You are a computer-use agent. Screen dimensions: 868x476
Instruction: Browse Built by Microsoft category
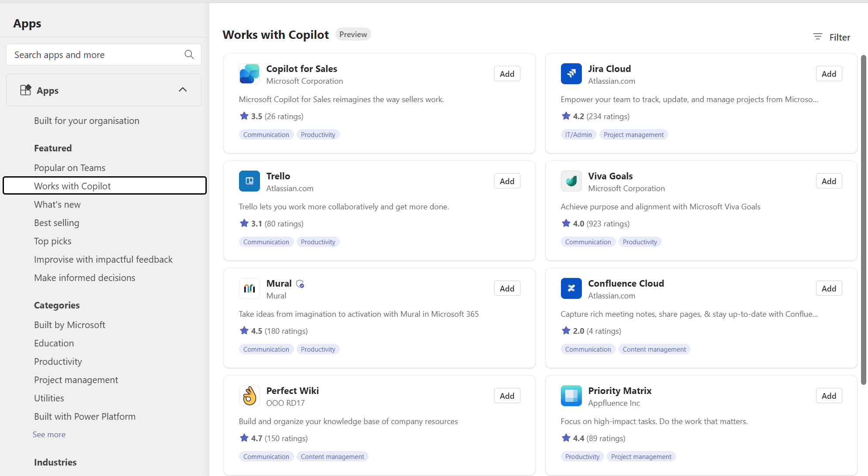[x=70, y=325]
